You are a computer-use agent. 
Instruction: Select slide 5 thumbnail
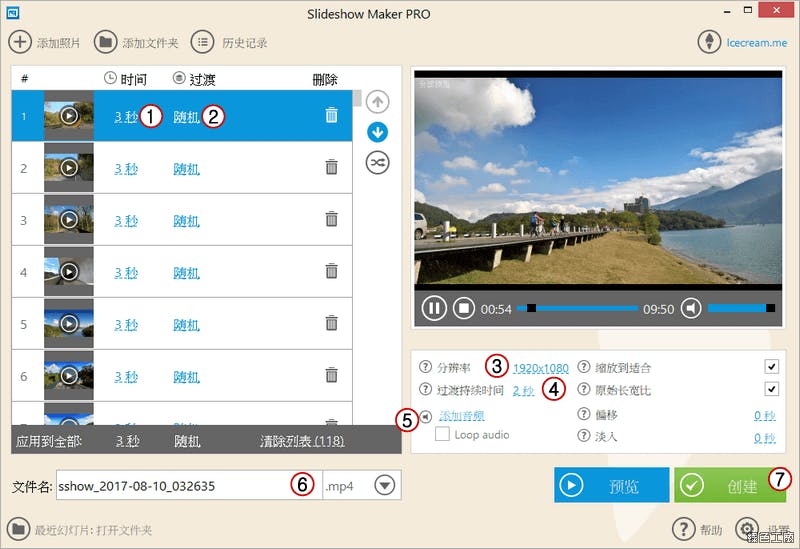click(x=69, y=323)
